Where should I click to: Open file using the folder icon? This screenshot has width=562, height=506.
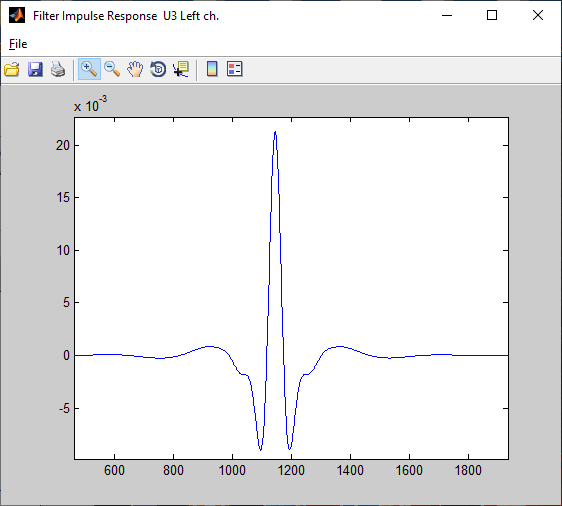[x=12, y=69]
